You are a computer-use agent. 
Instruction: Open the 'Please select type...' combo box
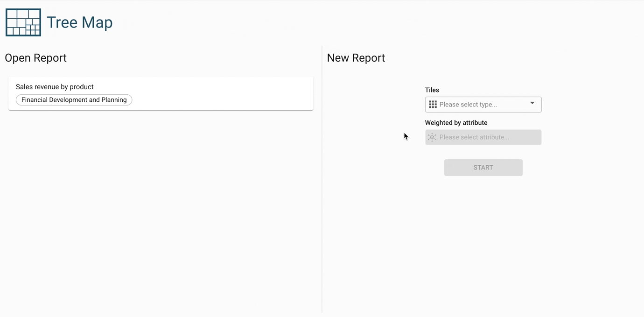(x=481, y=105)
